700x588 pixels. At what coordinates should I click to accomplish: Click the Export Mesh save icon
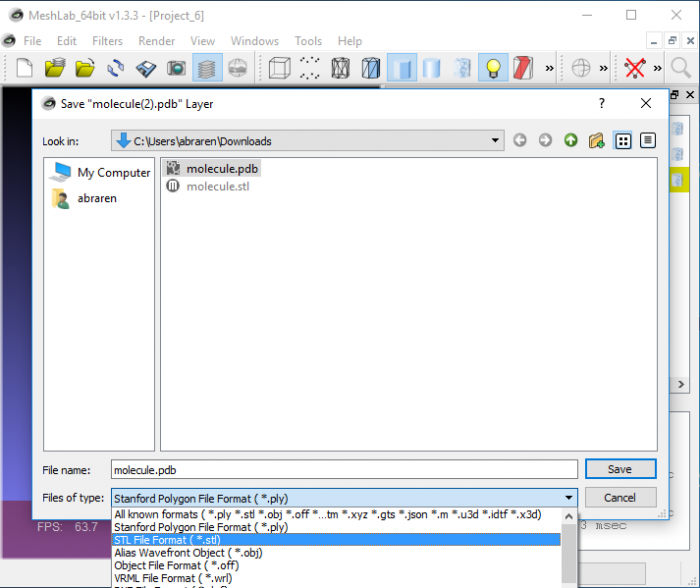[x=146, y=68]
